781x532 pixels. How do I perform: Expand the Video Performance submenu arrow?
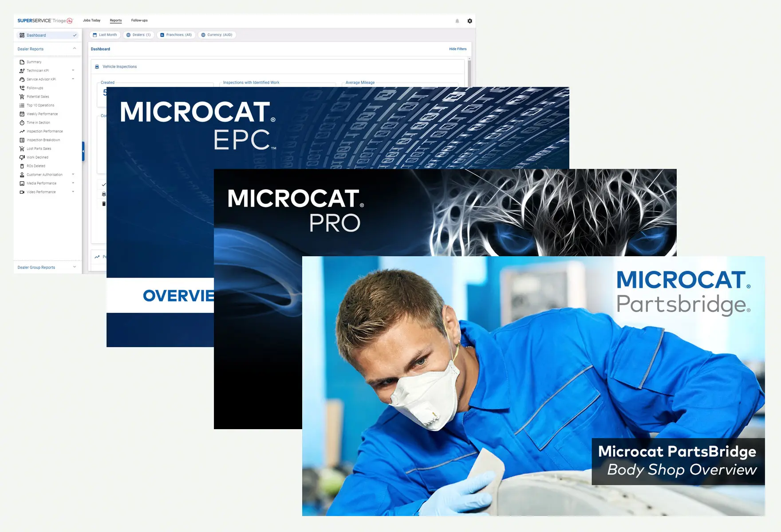tap(73, 192)
